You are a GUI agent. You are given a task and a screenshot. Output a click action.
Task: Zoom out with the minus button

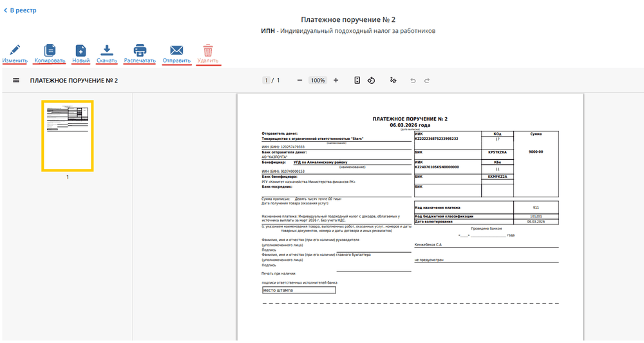pyautogui.click(x=299, y=81)
